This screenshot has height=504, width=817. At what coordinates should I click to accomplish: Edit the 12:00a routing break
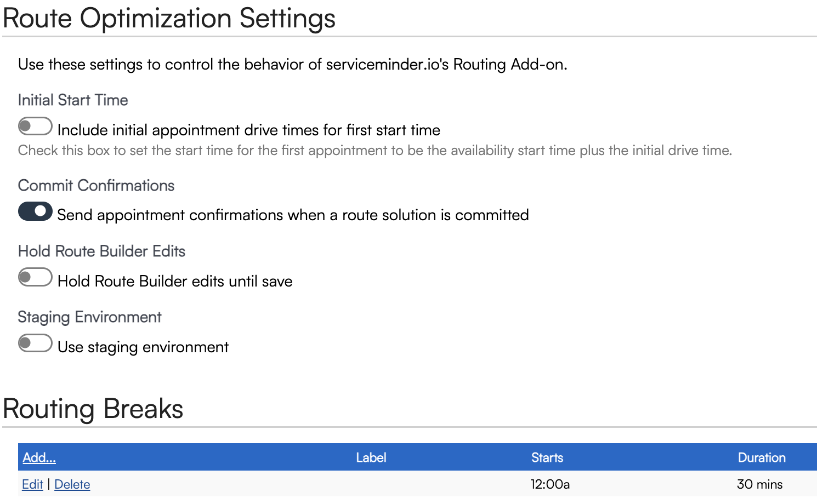tap(32, 484)
